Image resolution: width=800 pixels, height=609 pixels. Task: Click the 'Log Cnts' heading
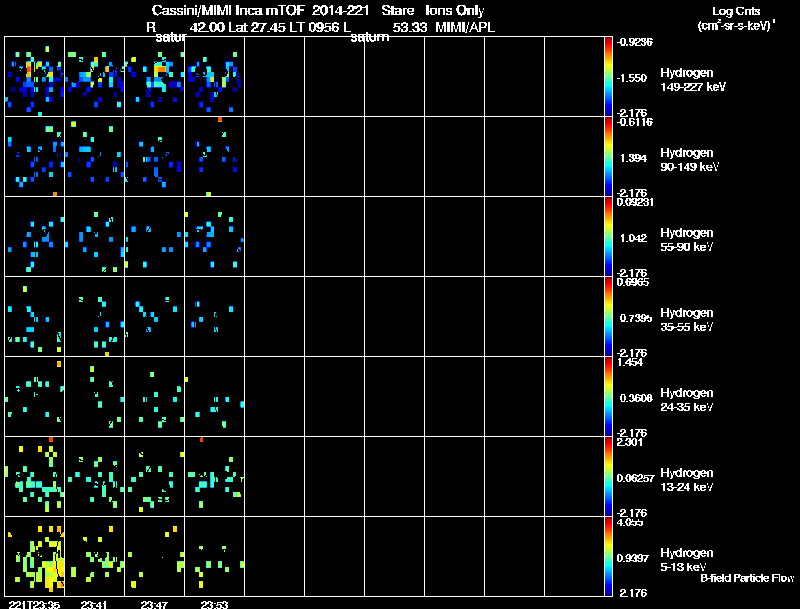[736, 11]
